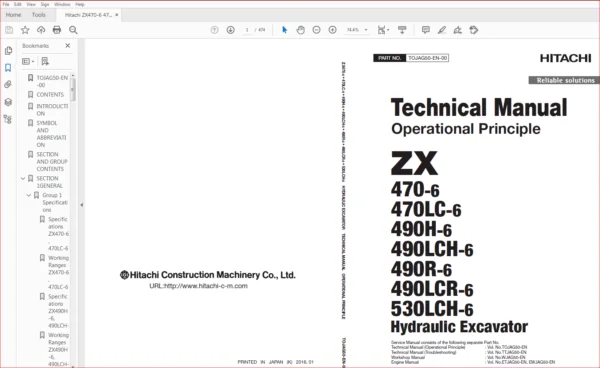Open the sign document tool
600x368 pixels.
point(458,30)
